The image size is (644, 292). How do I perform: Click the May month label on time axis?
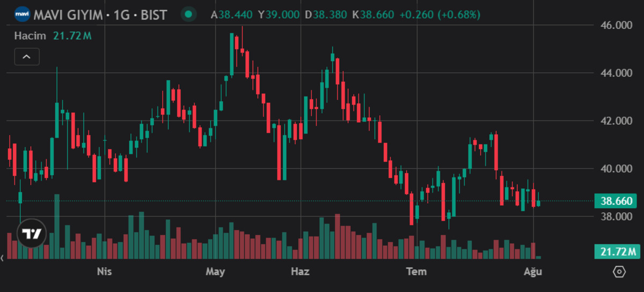215,272
